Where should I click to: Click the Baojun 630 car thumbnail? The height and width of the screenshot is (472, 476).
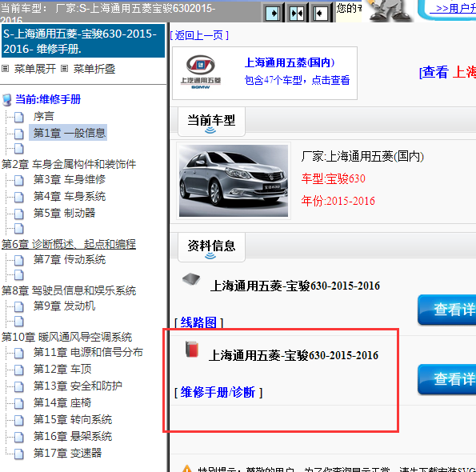pos(234,181)
